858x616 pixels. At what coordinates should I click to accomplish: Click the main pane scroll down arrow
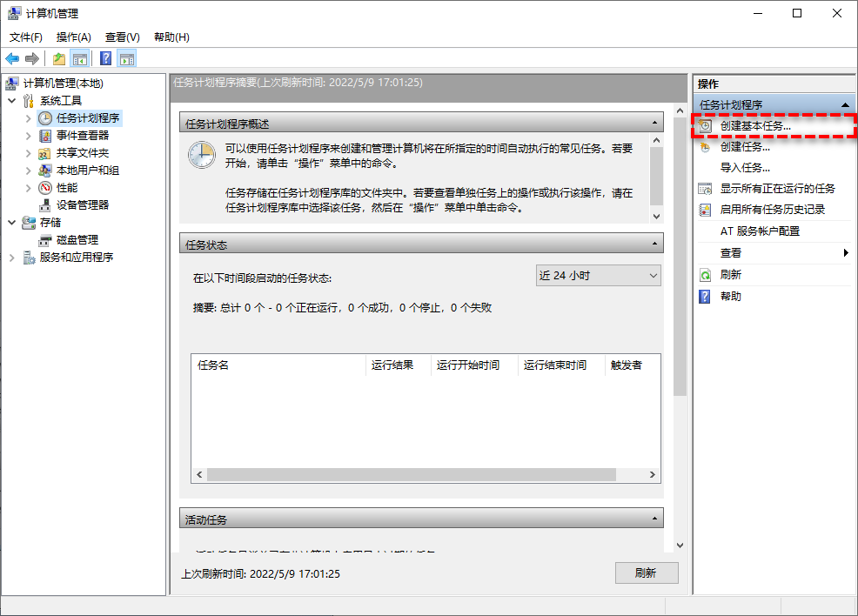tap(680, 546)
